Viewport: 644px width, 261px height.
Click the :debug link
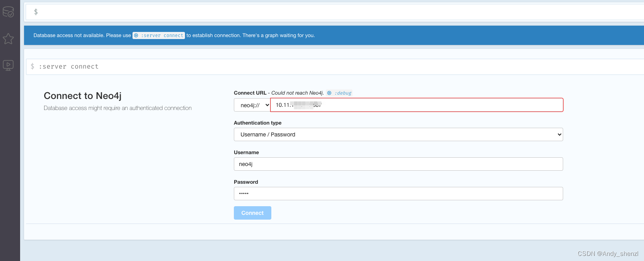(x=343, y=93)
